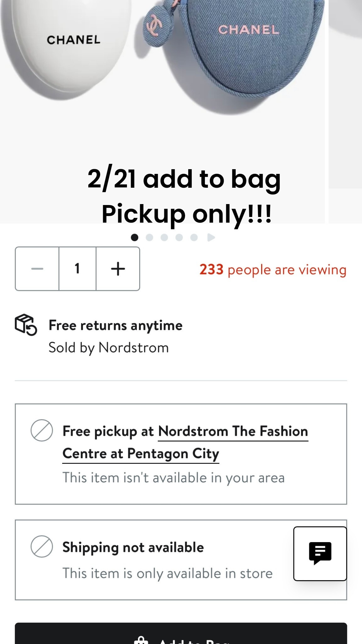
Task: Select the Shipping not available radio option
Action: [x=41, y=547]
